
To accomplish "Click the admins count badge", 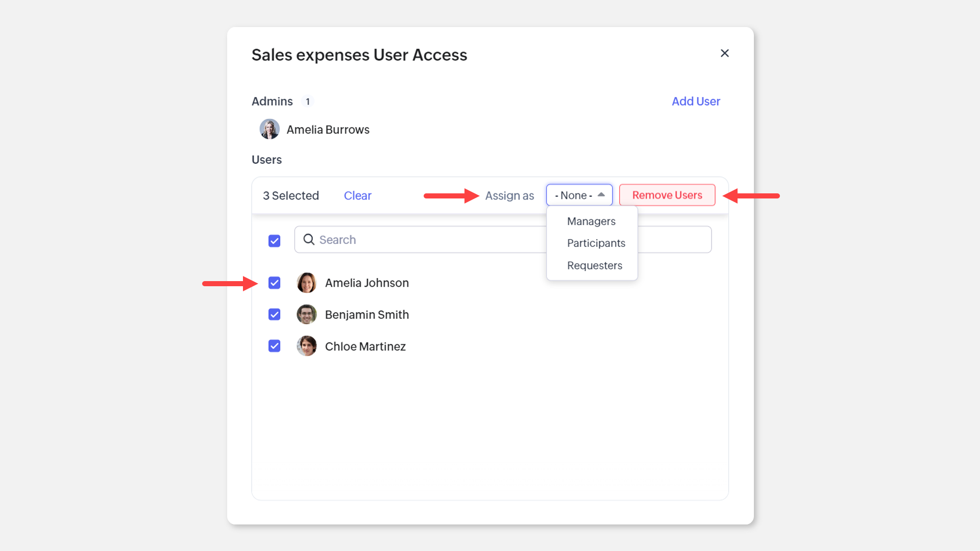I will (x=307, y=102).
